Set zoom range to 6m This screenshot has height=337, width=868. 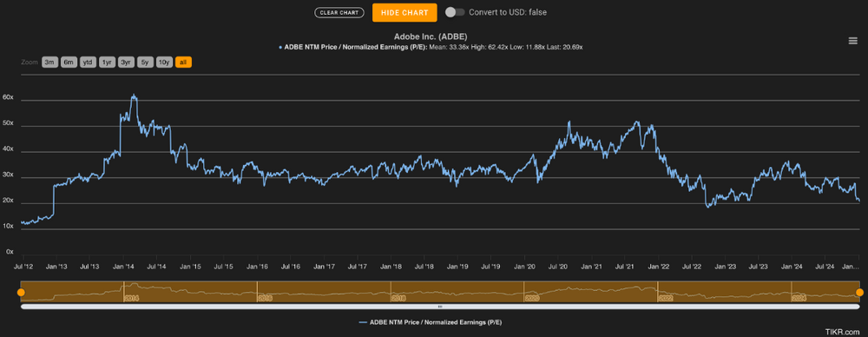(69, 62)
